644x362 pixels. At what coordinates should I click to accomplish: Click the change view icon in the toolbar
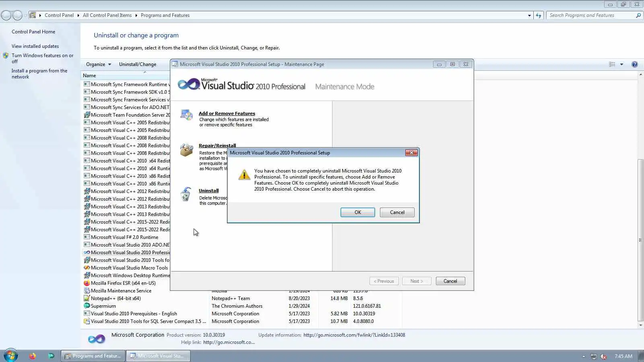(612, 64)
